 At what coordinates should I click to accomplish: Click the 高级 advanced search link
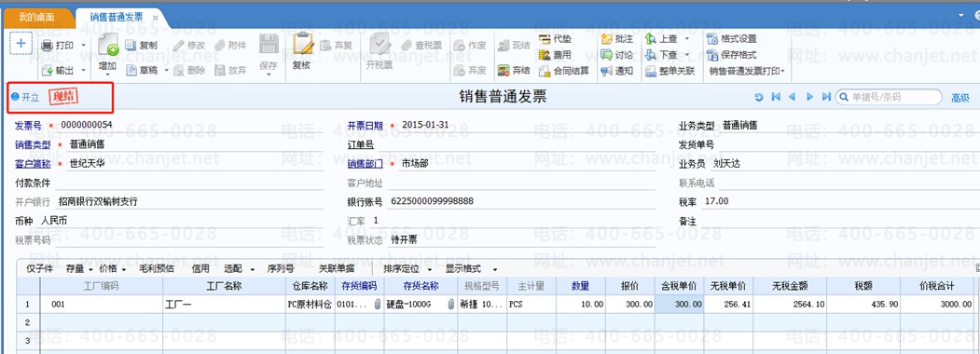960,98
